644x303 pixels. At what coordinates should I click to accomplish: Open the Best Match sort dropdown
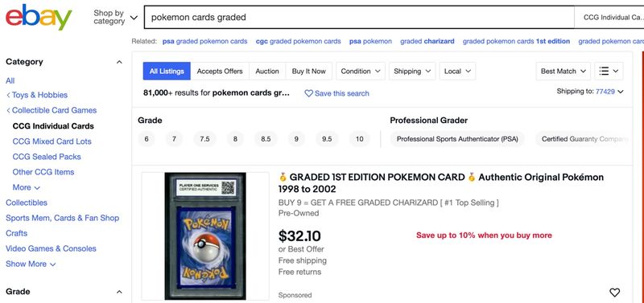563,71
